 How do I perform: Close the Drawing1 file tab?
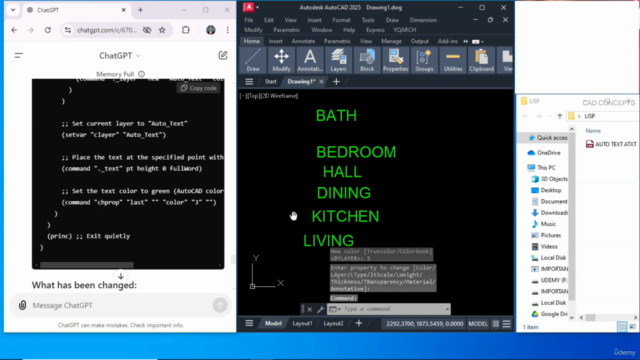(x=321, y=82)
